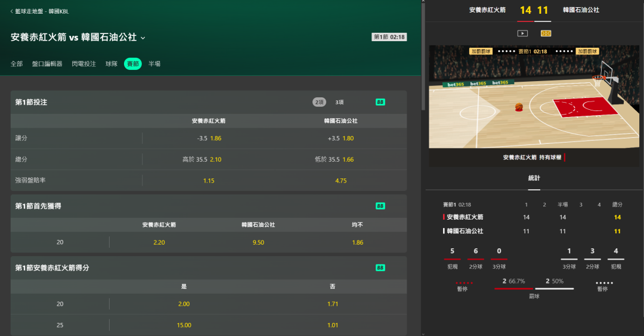Open the 全部 tab
The width and height of the screenshot is (644, 336).
coord(17,64)
